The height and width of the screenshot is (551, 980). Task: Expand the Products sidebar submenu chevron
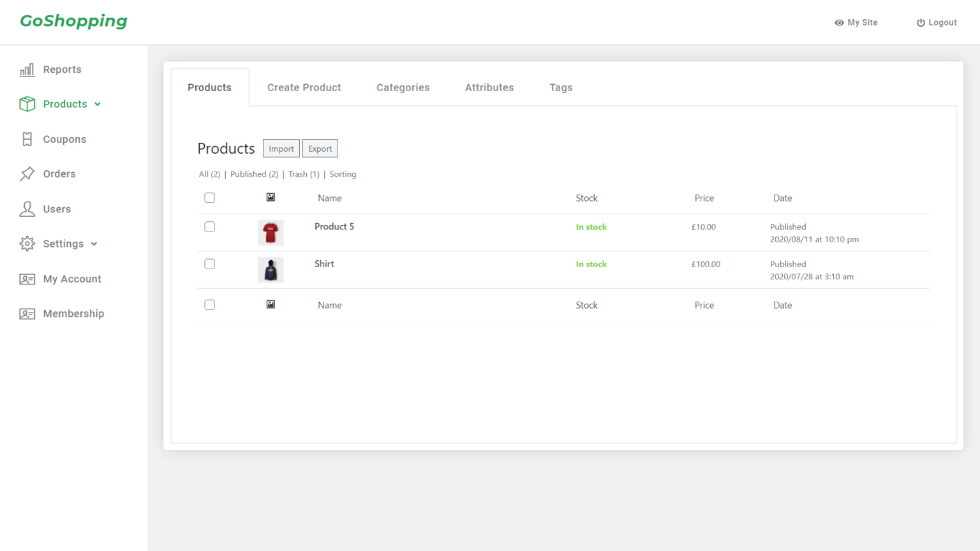[x=97, y=104]
